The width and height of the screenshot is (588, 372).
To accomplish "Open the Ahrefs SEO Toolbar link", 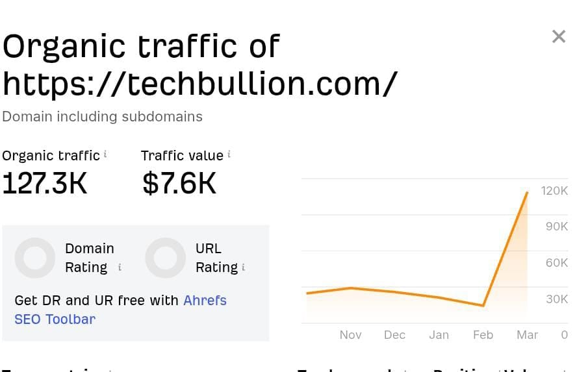I will (x=205, y=301).
